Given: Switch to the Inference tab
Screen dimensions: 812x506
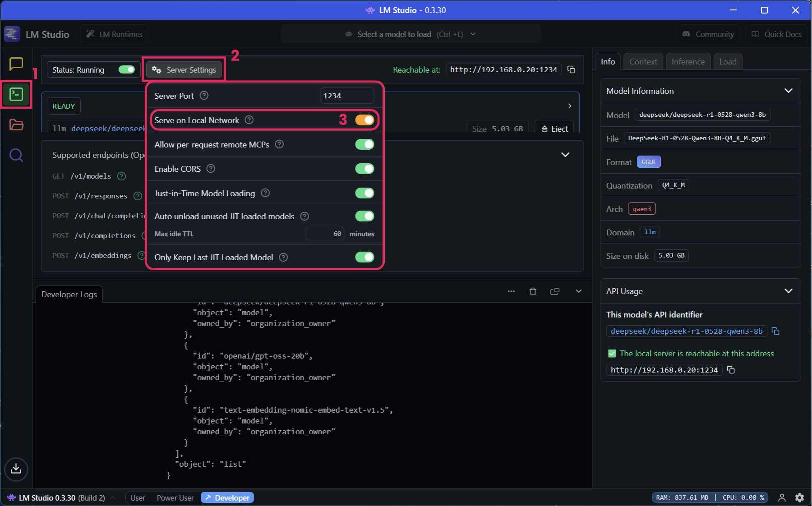Looking at the screenshot, I should coord(687,61).
